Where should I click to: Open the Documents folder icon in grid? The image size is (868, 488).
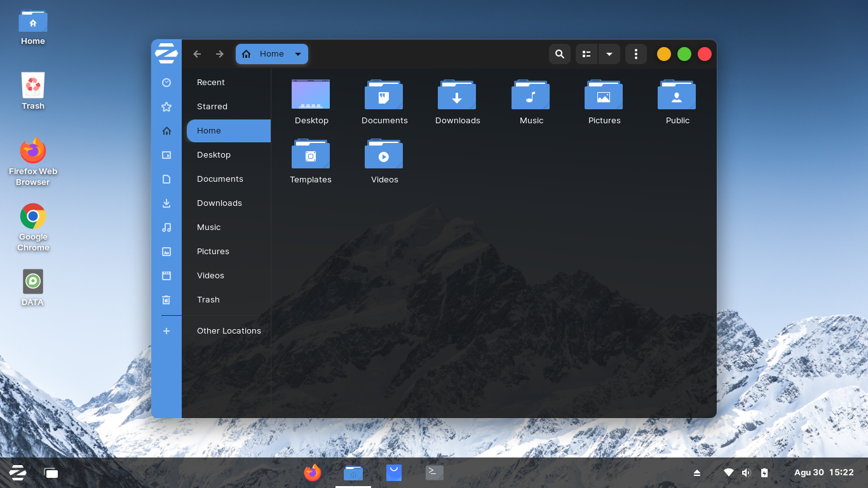coord(384,95)
